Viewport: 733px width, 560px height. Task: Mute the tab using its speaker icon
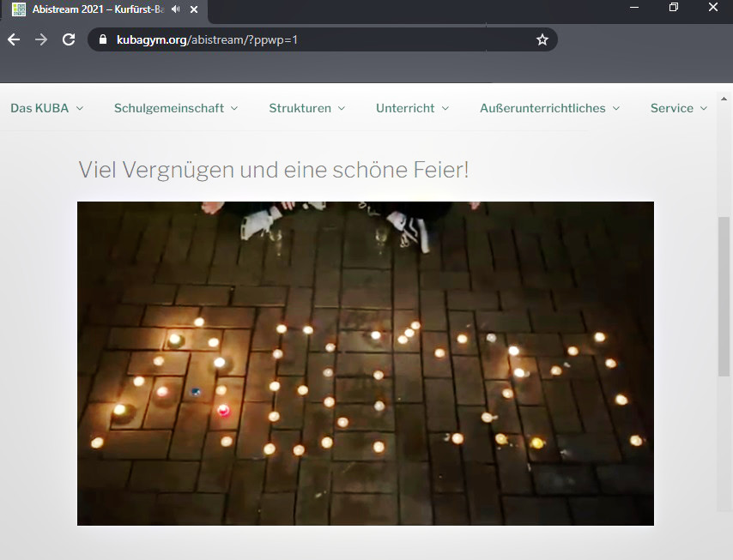point(176,9)
